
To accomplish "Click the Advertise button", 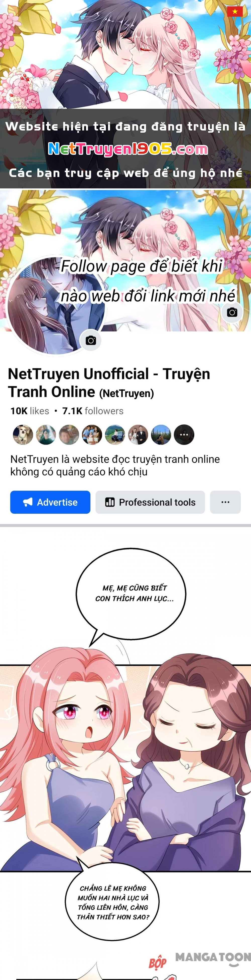I will (50, 502).
